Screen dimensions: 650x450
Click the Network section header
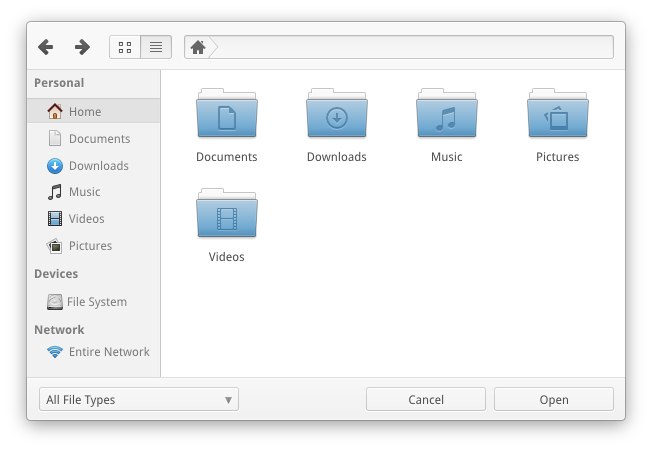click(x=59, y=330)
